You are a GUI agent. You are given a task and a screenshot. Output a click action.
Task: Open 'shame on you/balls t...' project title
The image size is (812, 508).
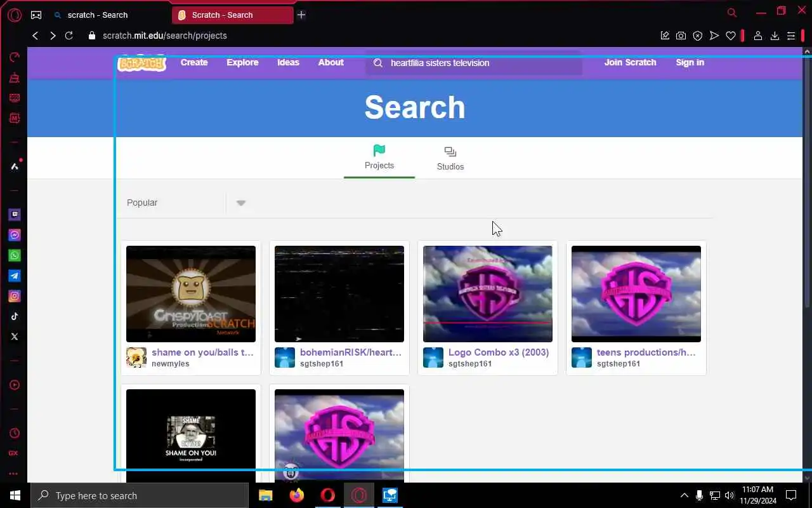[x=202, y=352]
